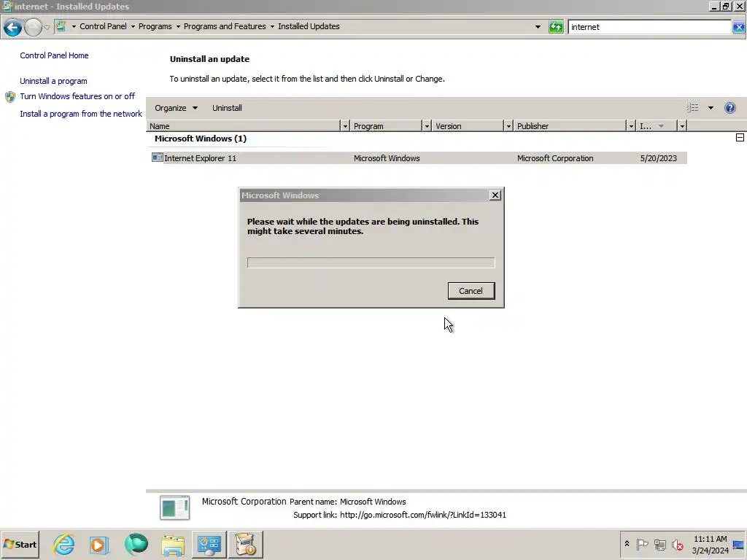The image size is (747, 560).
Task: Open Windows Media Player from taskbar
Action: click(99, 545)
